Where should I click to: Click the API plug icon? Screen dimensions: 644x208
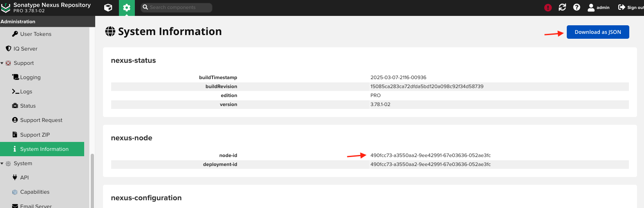tap(15, 177)
